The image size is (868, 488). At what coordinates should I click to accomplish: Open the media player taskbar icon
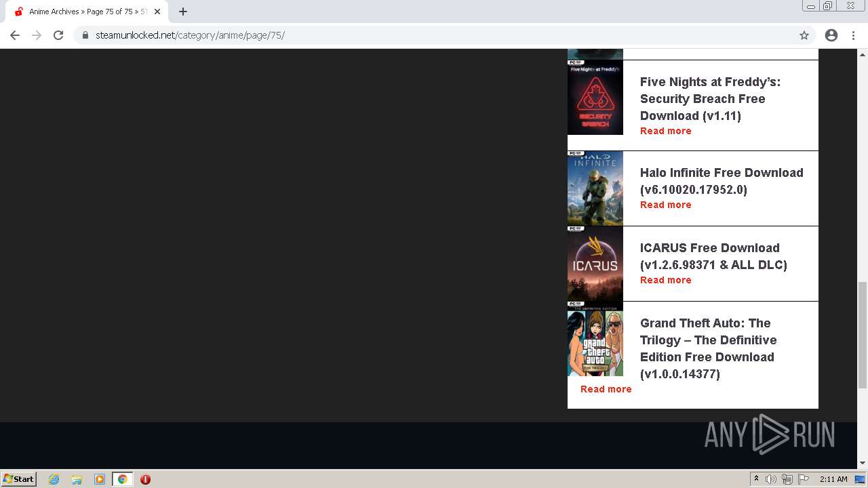100,479
